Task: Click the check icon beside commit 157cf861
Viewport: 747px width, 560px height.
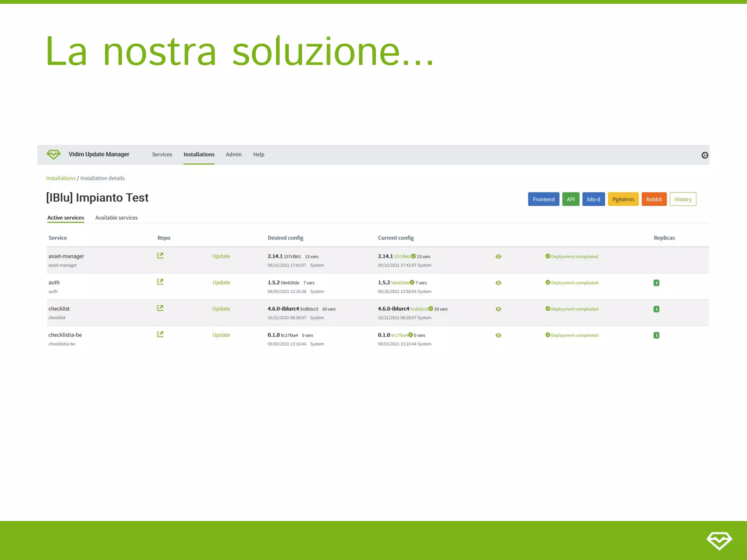Action: [x=414, y=256]
